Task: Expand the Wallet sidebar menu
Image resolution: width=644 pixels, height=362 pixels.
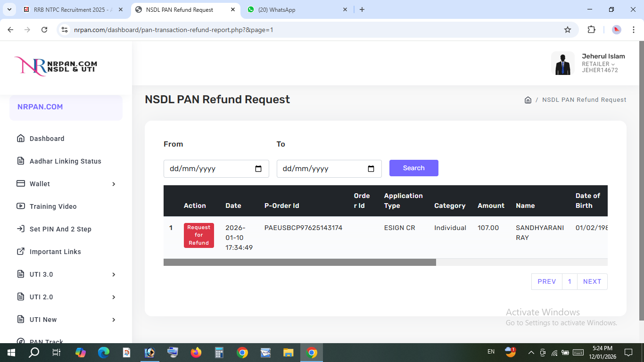Action: 66,184
